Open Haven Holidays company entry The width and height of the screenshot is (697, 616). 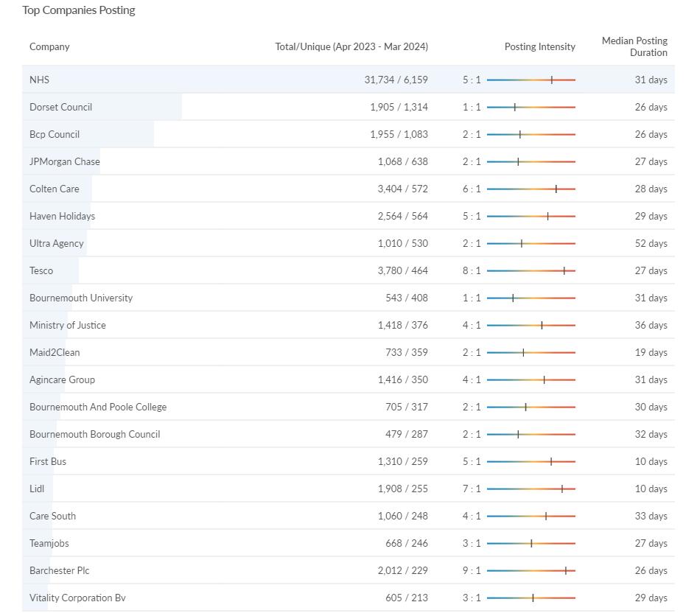tap(62, 216)
